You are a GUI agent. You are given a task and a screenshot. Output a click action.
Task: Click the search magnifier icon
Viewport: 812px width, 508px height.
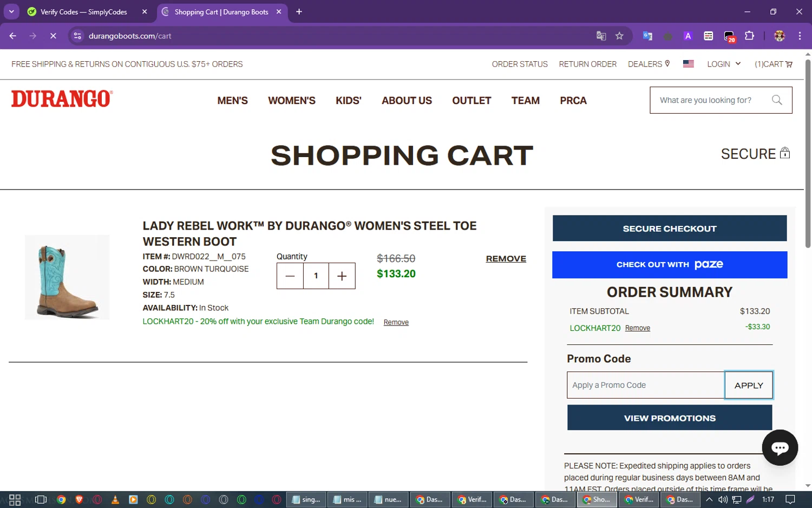(x=777, y=100)
